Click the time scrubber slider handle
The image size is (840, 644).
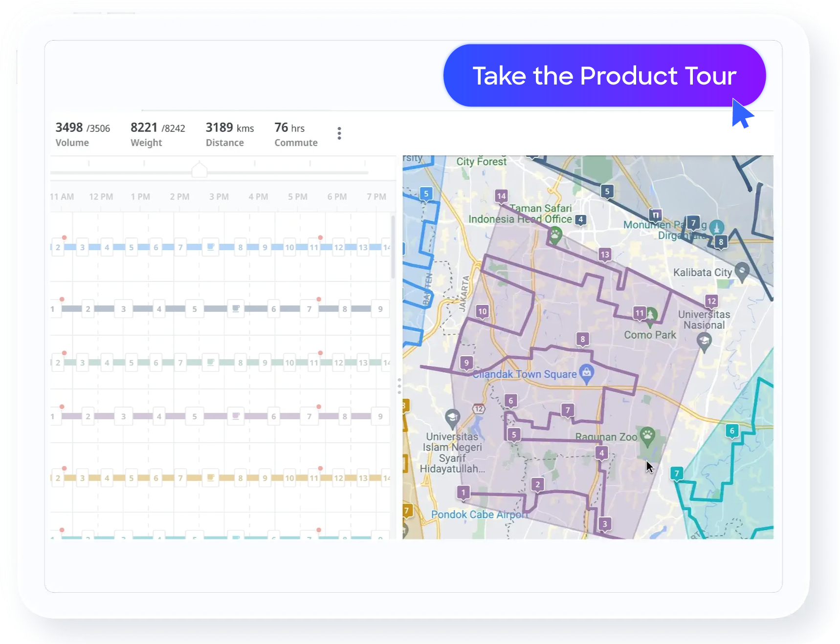click(x=199, y=169)
